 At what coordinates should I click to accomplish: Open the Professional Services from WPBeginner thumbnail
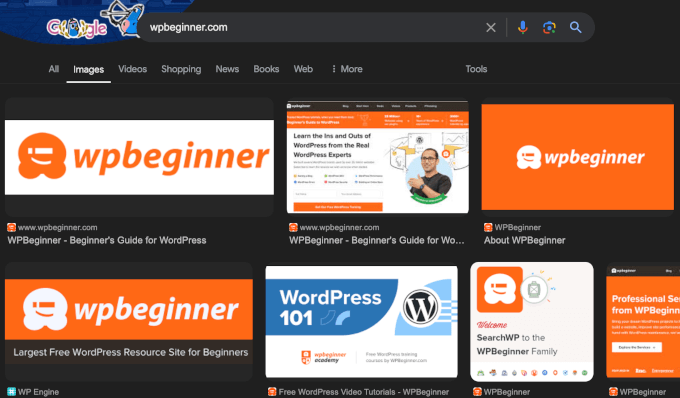coord(643,321)
